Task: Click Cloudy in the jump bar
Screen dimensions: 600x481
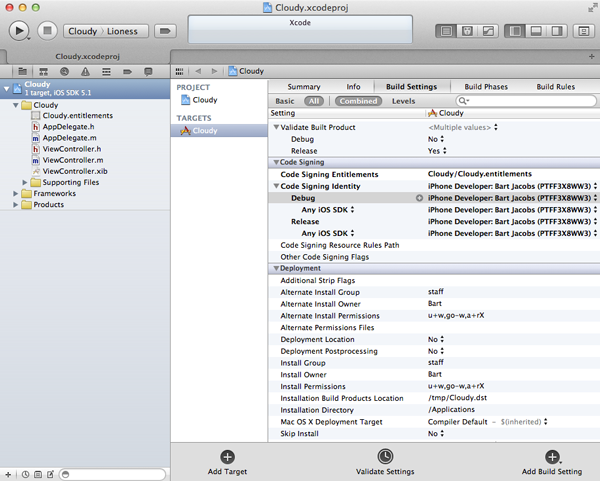Action: point(246,71)
